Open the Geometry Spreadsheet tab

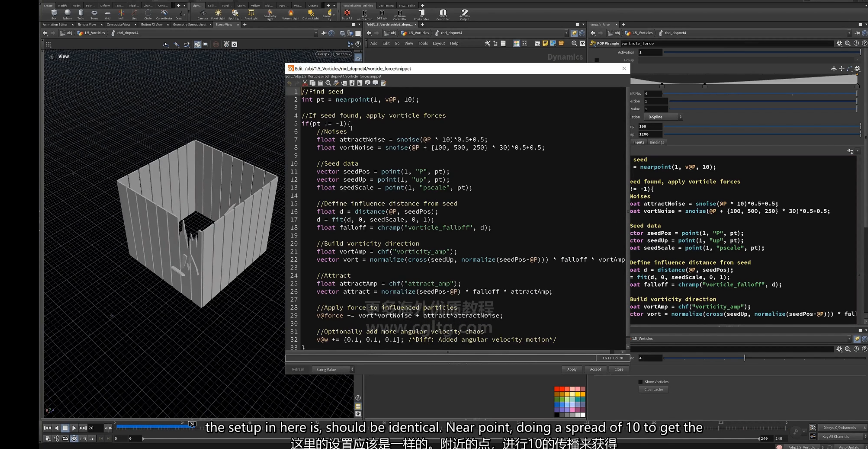coord(189,25)
